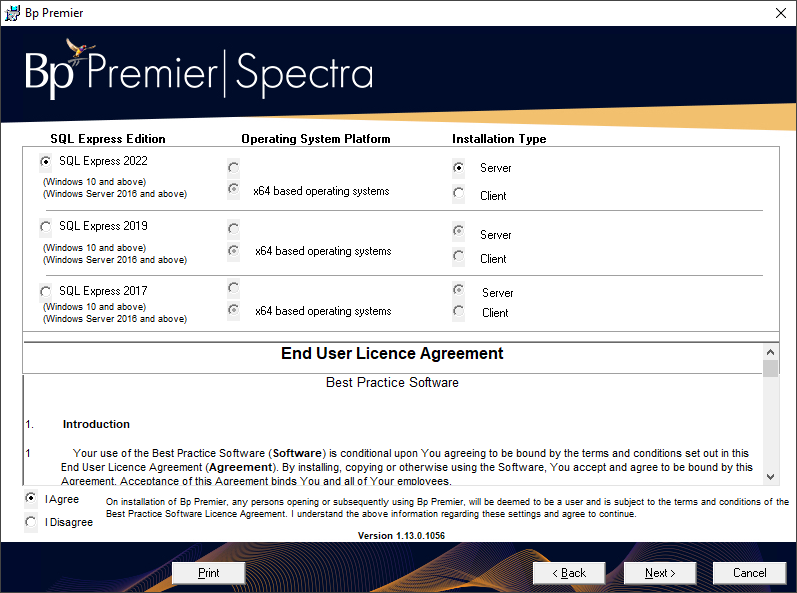The width and height of the screenshot is (797, 593).
Task: Click the SQL Express Edition column header
Action: click(108, 139)
